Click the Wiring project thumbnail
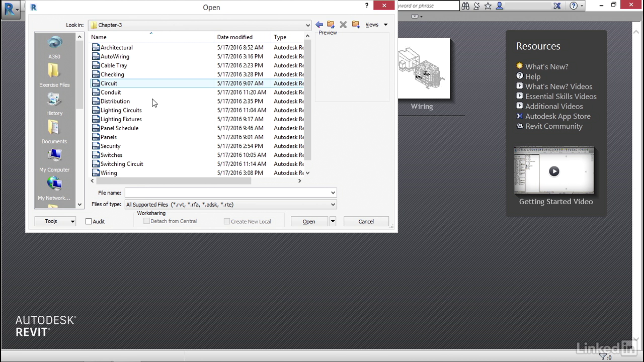Screen dimensions: 644x362 point(424,68)
